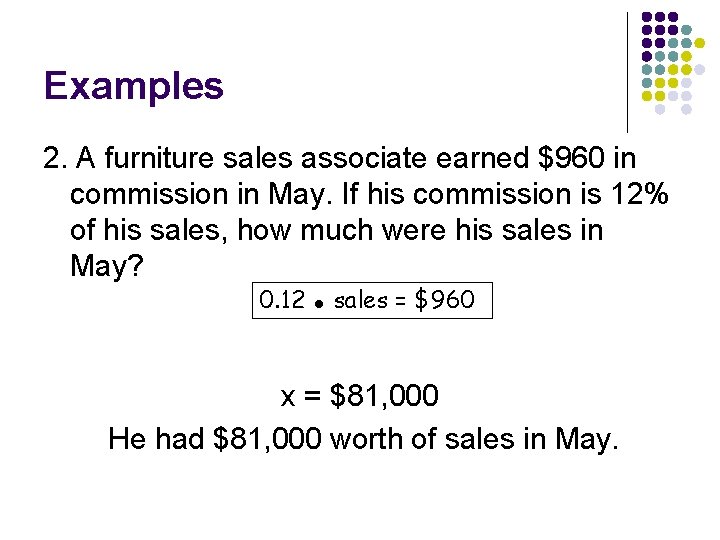Select the equation box 0.12 • sales = $960

[372, 300]
